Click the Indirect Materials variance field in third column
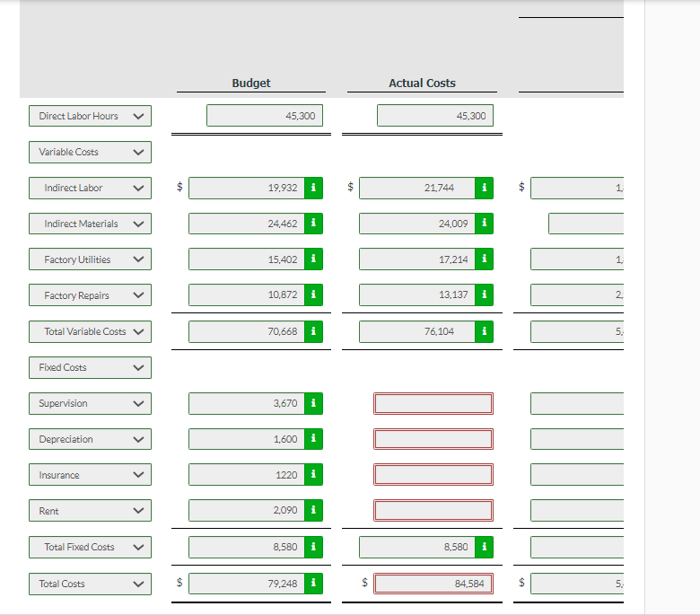The width and height of the screenshot is (700, 615). pos(586,224)
